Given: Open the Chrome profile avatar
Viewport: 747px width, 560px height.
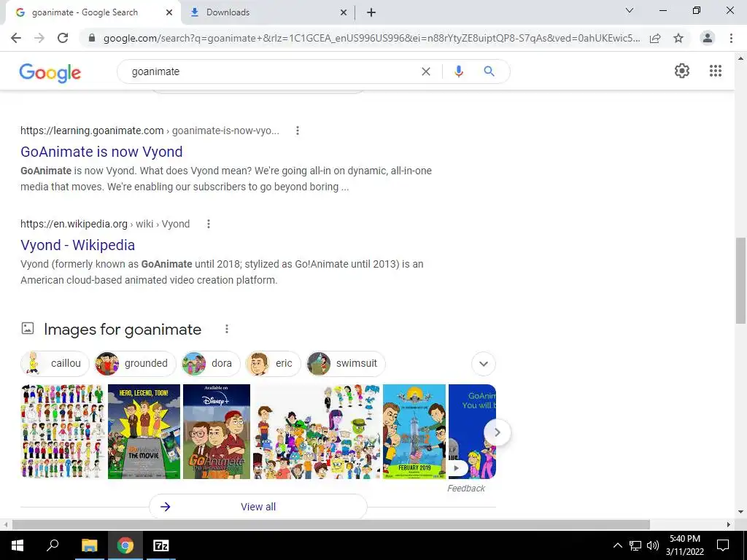Looking at the screenshot, I should pyautogui.click(x=708, y=38).
